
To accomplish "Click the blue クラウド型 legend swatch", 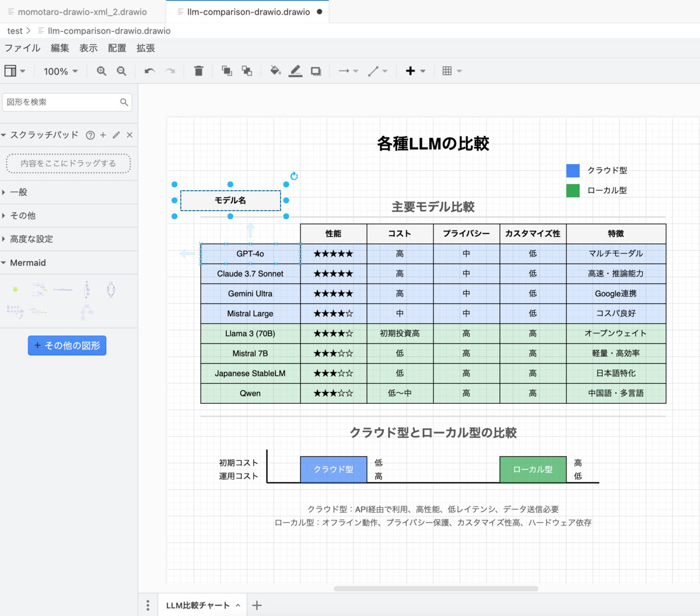I will click(x=573, y=170).
